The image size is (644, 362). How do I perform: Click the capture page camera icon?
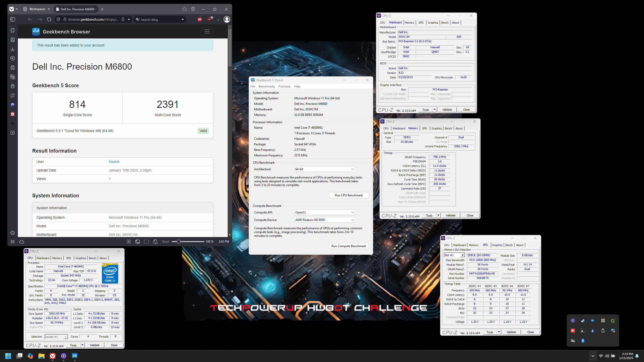(129, 242)
